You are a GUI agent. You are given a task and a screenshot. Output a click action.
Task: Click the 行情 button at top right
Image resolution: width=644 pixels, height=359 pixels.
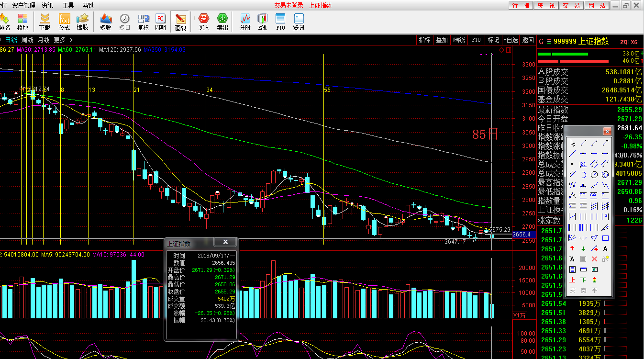click(x=520, y=6)
